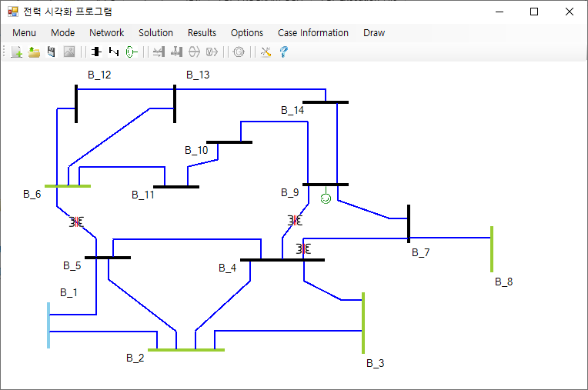The width and height of the screenshot is (588, 390).
Task: Select the black vertical B_12 bus bar
Action: point(76,104)
